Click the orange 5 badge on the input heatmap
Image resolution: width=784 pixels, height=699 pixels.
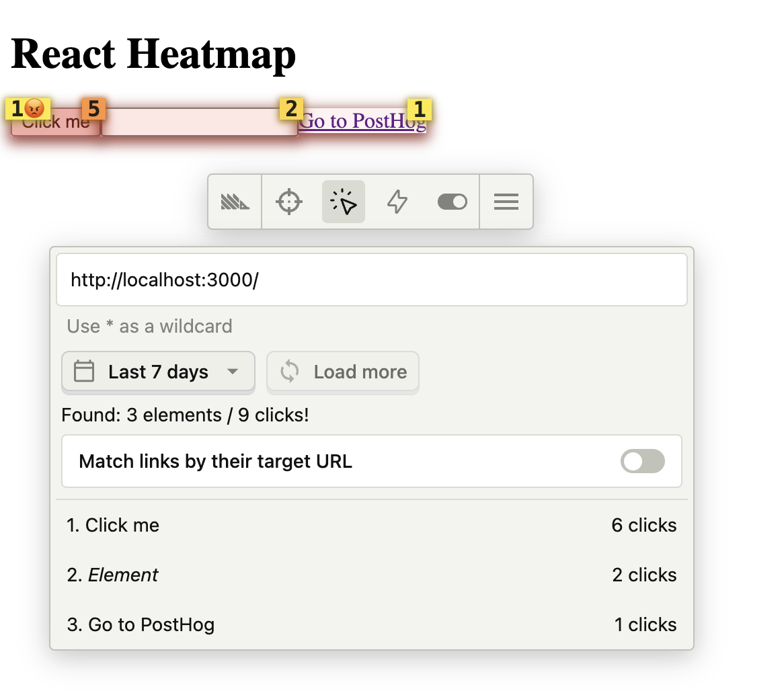[x=94, y=109]
